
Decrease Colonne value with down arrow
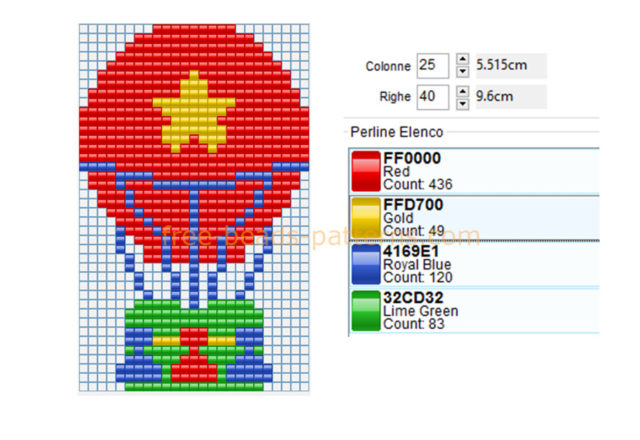[x=462, y=72]
